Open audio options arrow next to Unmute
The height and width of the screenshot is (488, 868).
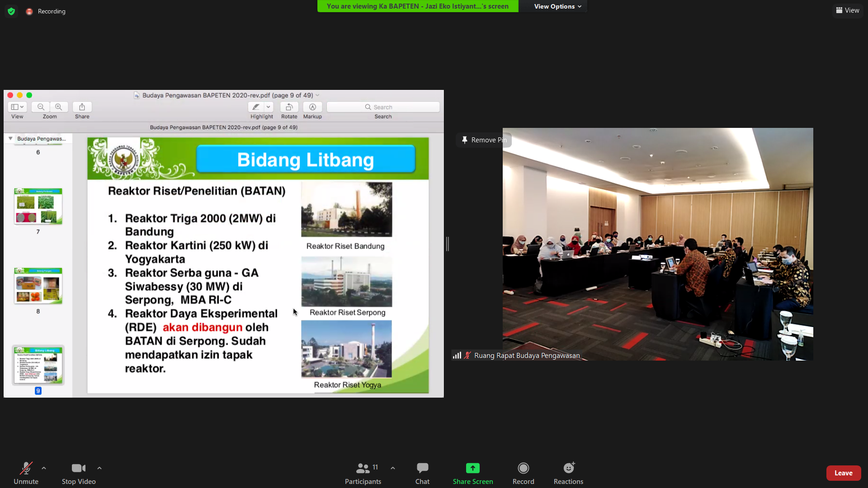point(44,468)
